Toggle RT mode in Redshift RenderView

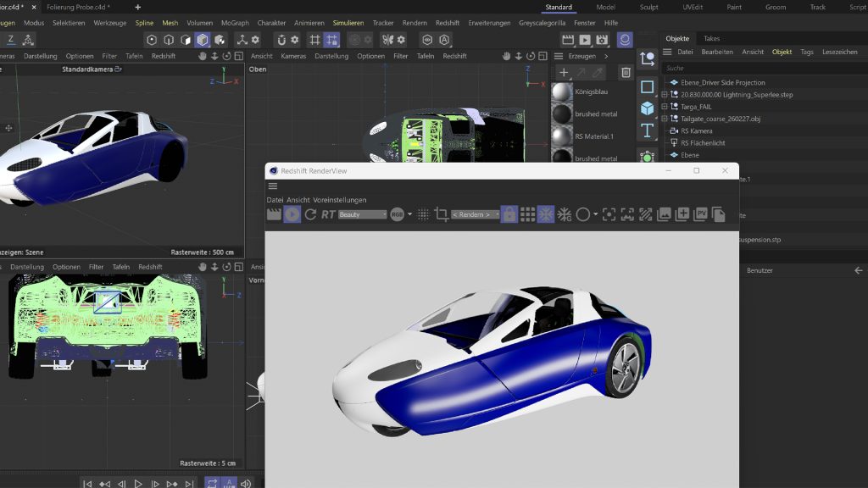(328, 214)
